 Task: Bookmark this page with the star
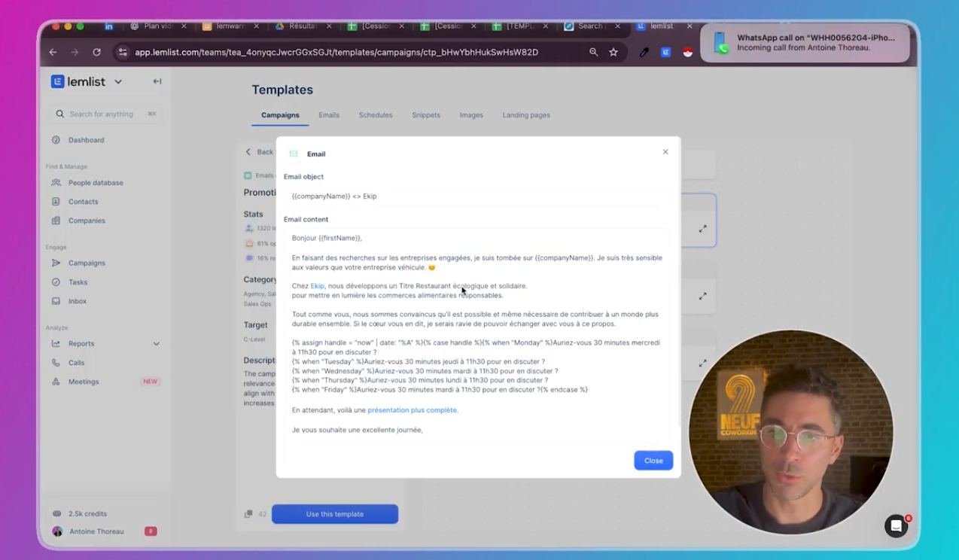613,52
